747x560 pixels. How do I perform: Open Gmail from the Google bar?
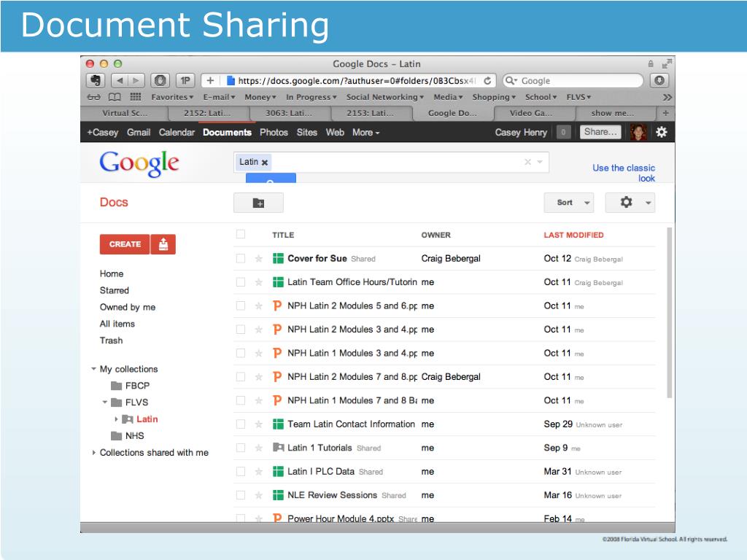(139, 133)
